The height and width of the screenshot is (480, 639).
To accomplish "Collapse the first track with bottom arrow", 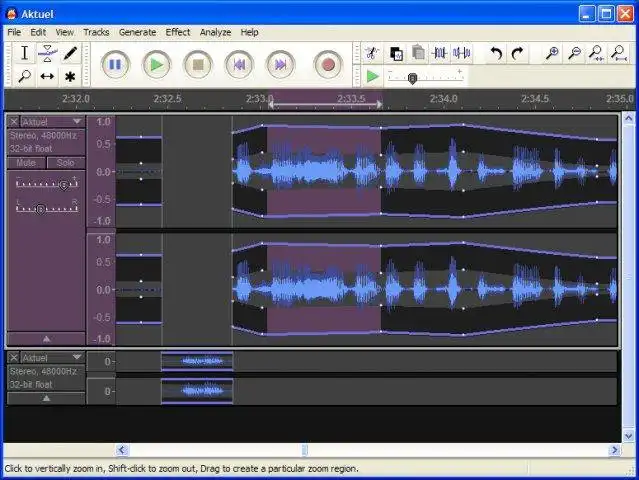I will 46,338.
